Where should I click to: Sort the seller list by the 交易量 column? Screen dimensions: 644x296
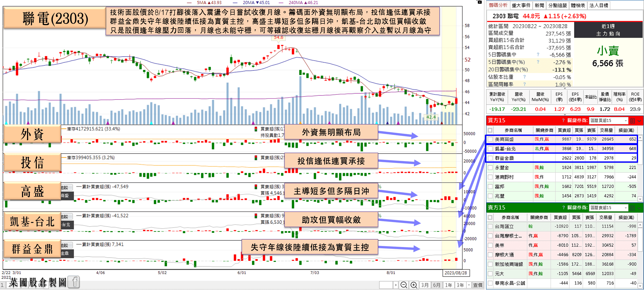pyautogui.click(x=606, y=218)
